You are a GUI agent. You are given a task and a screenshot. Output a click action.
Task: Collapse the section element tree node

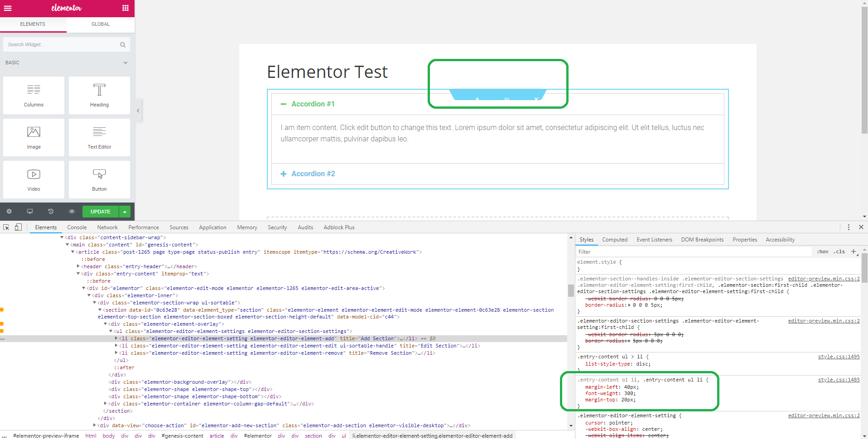click(100, 310)
